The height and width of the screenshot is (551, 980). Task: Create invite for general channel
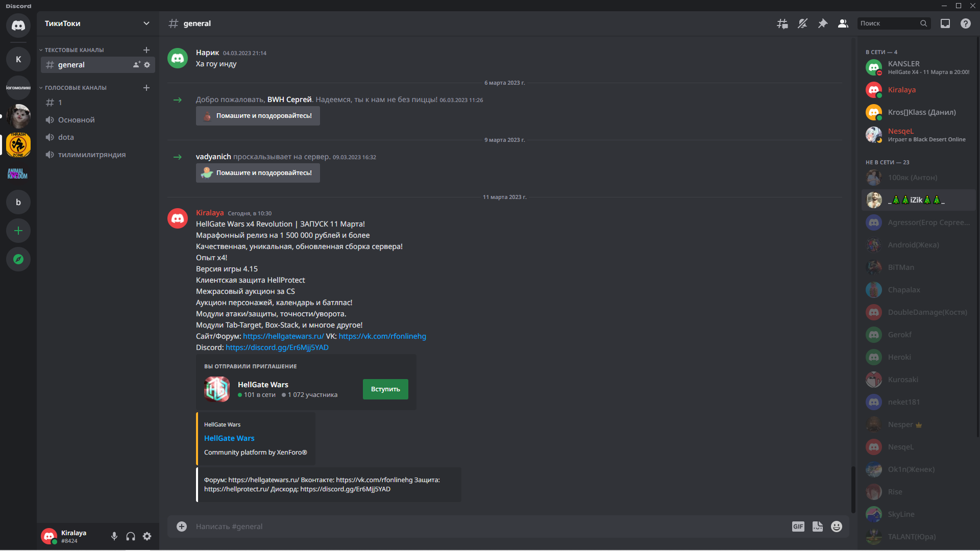point(137,65)
